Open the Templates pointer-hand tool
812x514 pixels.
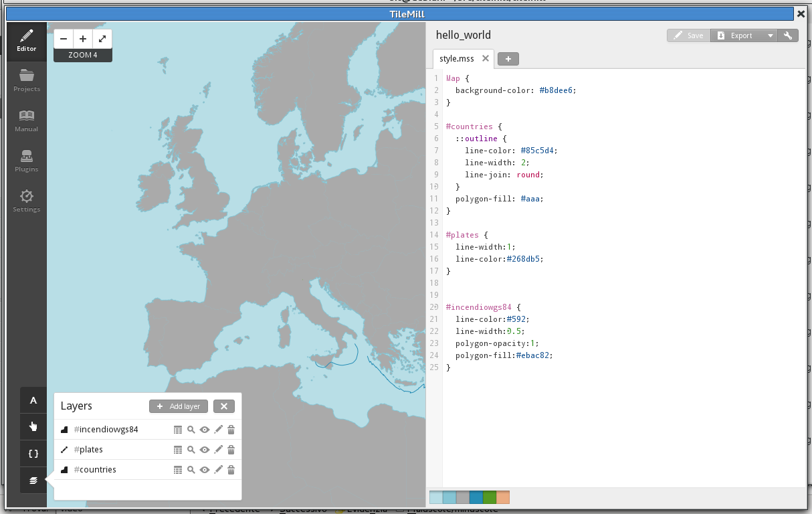(33, 426)
